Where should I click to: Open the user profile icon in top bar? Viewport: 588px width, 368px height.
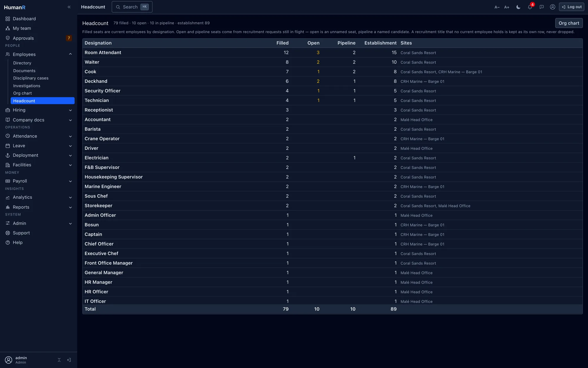[553, 7]
